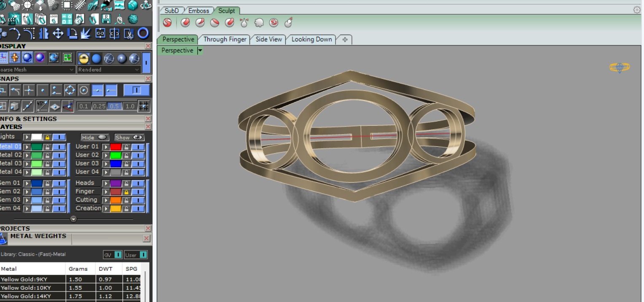
Task: Click the explode burst tool icon
Action: pyautogui.click(x=86, y=33)
